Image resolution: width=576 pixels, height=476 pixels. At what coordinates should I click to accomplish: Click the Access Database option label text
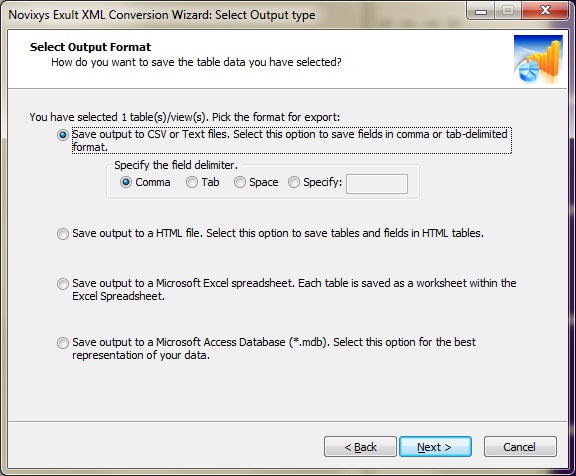[x=274, y=349]
